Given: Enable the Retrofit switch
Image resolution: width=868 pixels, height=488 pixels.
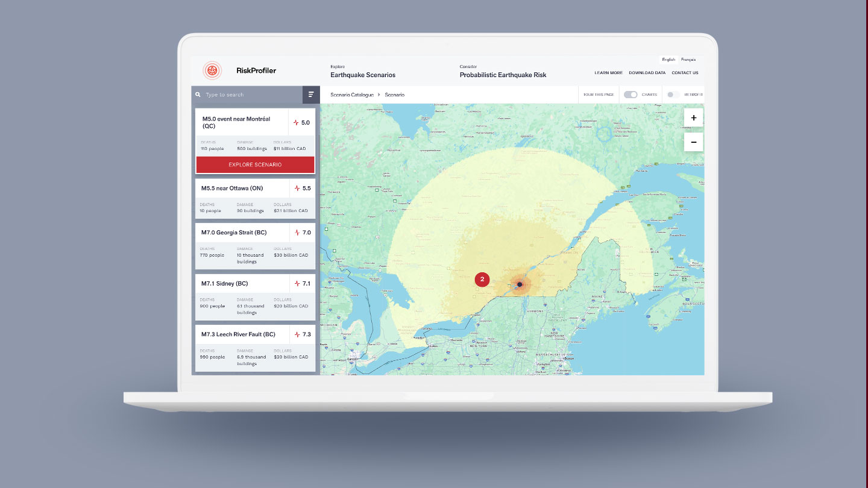Looking at the screenshot, I should [673, 95].
